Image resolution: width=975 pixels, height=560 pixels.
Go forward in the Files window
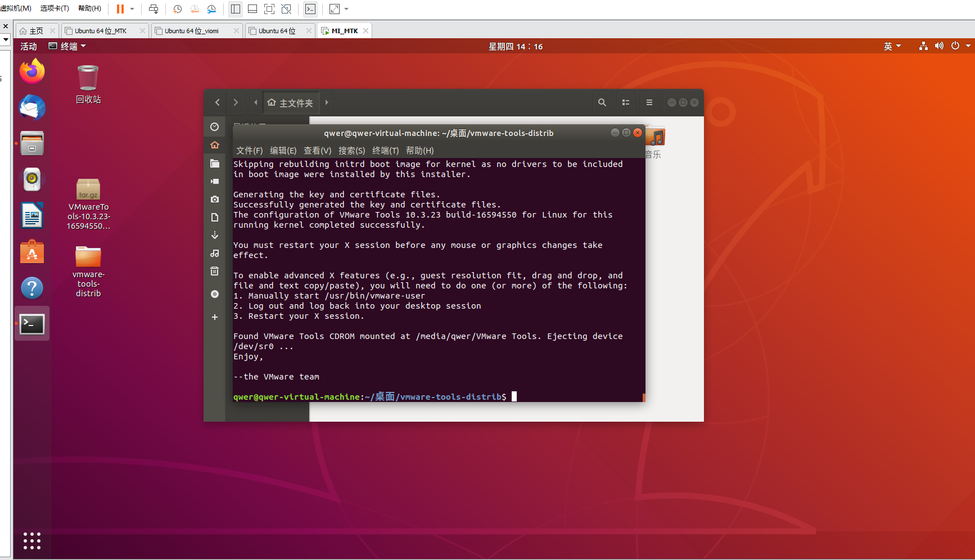(236, 102)
